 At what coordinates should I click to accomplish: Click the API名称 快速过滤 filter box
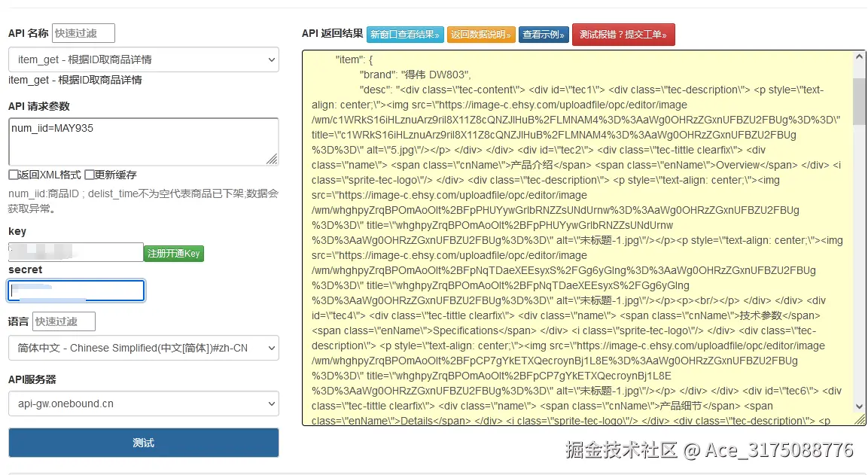pyautogui.click(x=84, y=33)
